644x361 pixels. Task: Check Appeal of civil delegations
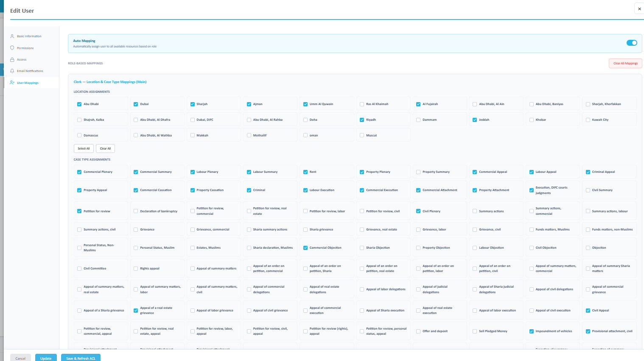(x=532, y=289)
